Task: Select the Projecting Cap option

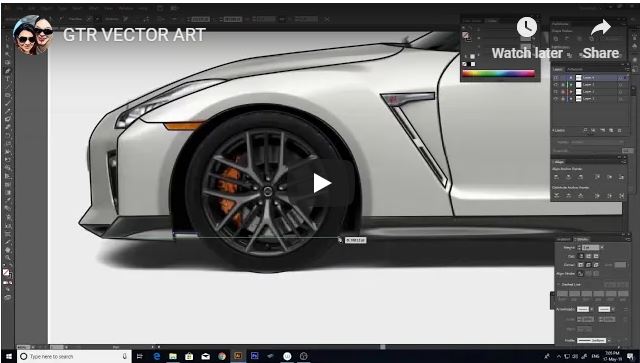Action: click(596, 256)
